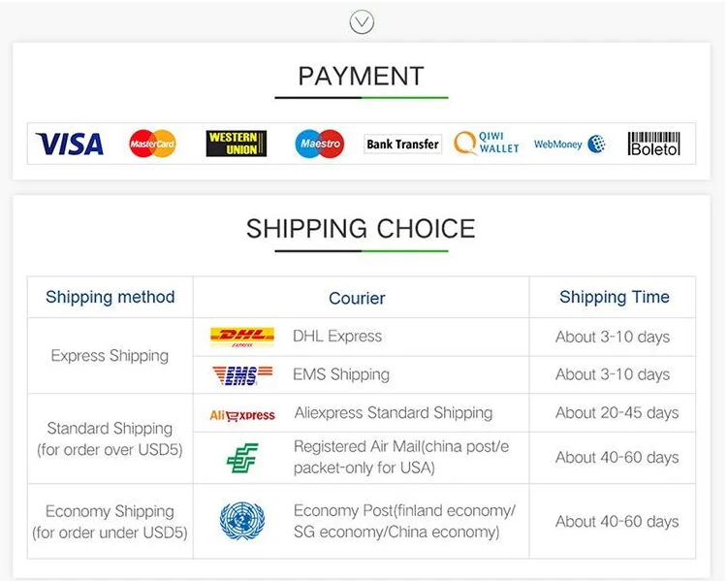Click the Visa payment logo
The height and width of the screenshot is (581, 728).
[69, 145]
